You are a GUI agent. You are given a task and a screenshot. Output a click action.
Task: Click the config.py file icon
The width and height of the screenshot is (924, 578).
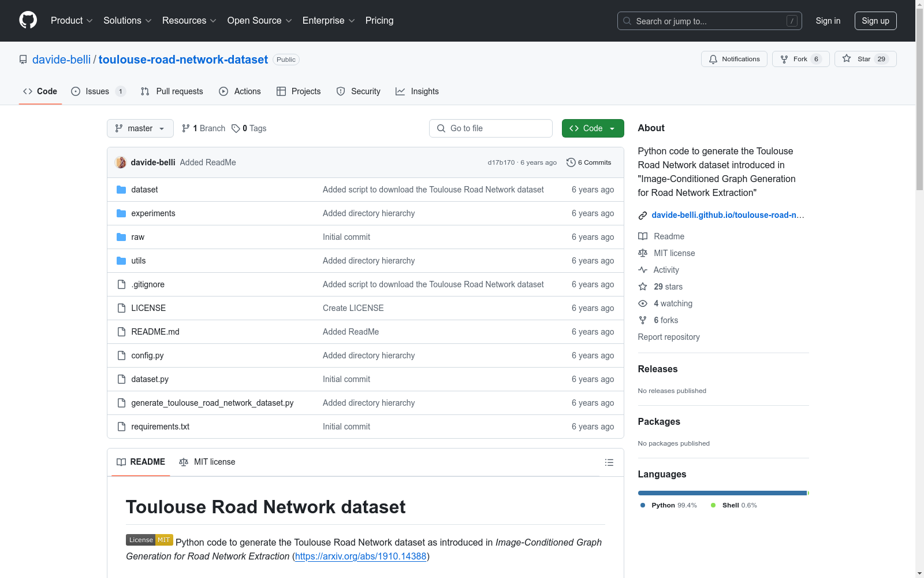click(x=121, y=355)
